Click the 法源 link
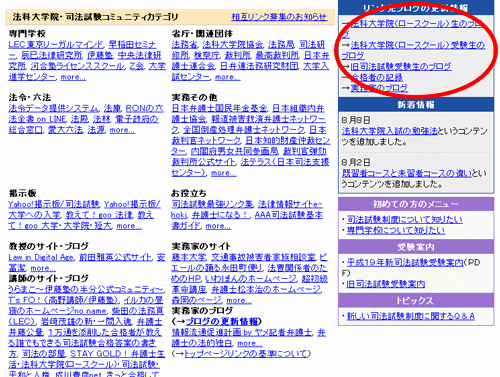Screen dimensions: 500x377 point(96,130)
